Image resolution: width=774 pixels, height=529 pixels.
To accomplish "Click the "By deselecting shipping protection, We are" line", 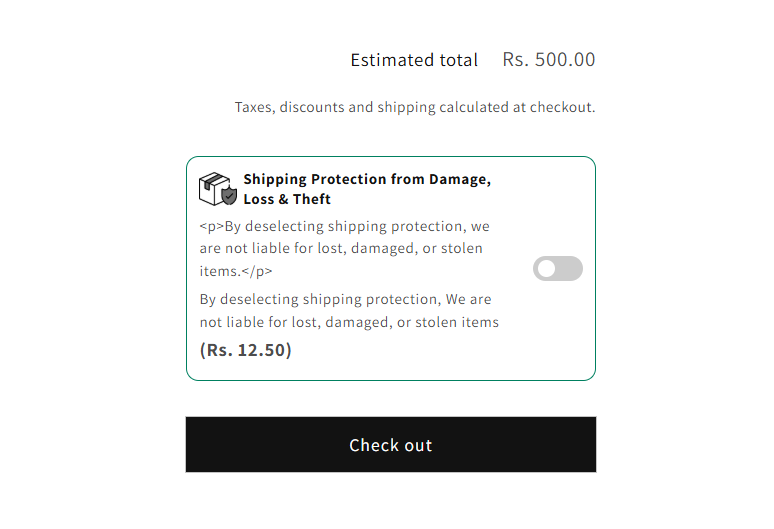I will (x=345, y=299).
